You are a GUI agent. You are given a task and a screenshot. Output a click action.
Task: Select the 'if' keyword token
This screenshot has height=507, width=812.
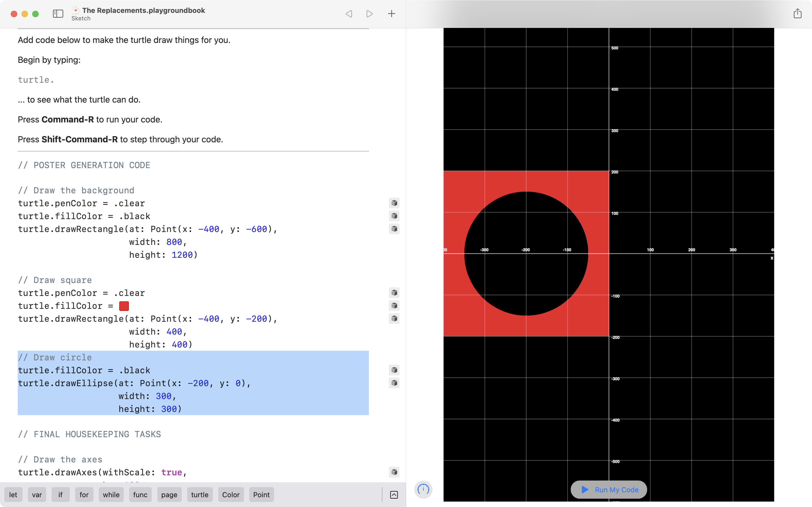coord(60,495)
